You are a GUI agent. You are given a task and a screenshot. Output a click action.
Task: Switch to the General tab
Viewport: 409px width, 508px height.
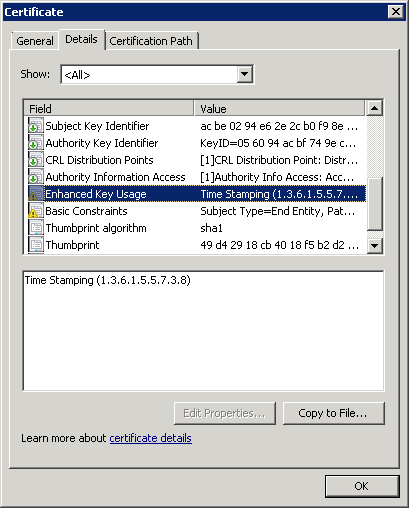click(35, 41)
